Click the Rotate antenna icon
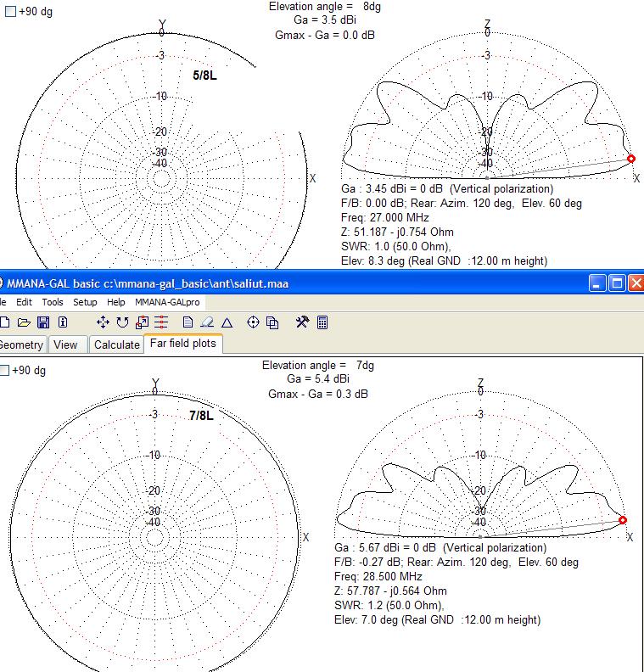The width and height of the screenshot is (644, 672). pyautogui.click(x=122, y=322)
